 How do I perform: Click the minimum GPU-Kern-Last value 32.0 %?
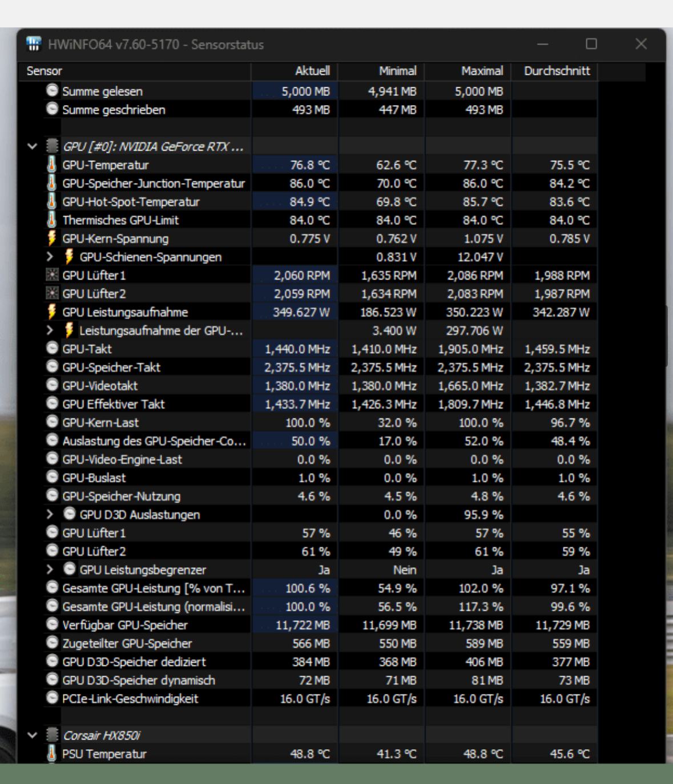[x=397, y=422]
